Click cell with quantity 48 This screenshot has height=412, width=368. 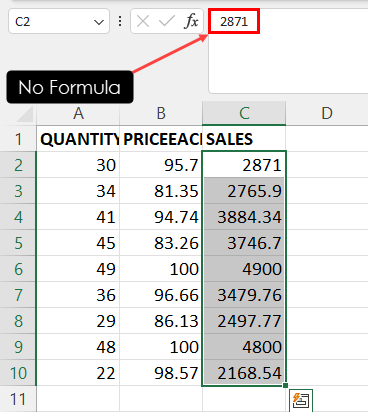(78, 347)
